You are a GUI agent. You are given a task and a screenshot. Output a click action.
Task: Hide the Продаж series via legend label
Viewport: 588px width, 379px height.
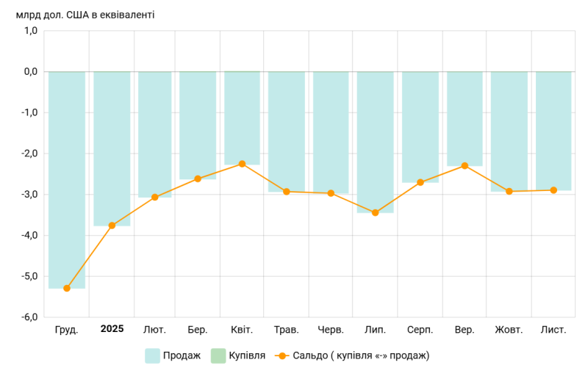click(182, 355)
